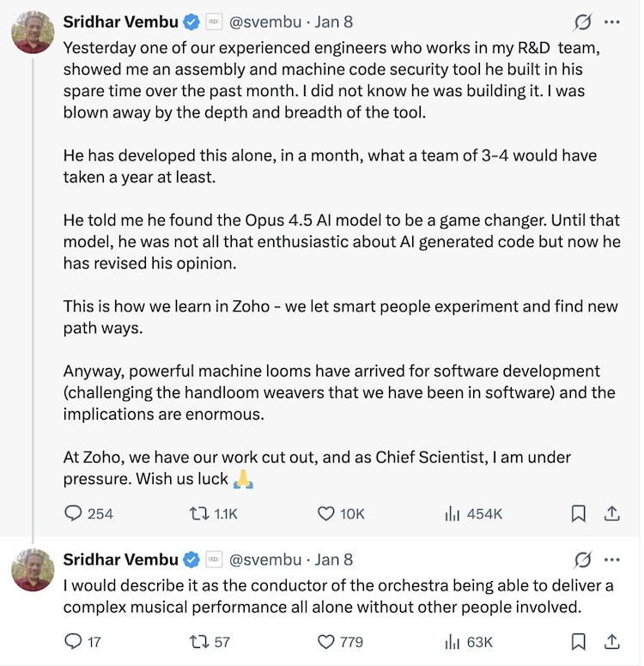Open the more options menu on second tweet
Image resolution: width=644 pixels, height=666 pixels.
612,560
